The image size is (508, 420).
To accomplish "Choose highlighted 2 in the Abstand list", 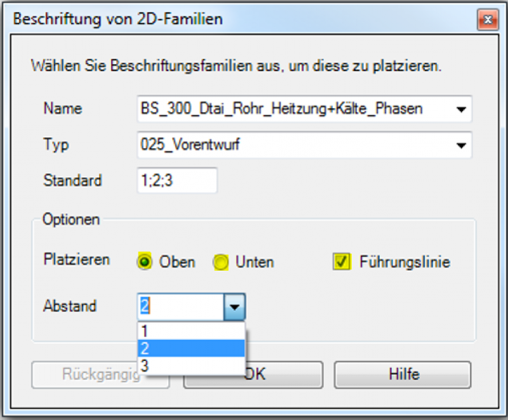I will 190,348.
